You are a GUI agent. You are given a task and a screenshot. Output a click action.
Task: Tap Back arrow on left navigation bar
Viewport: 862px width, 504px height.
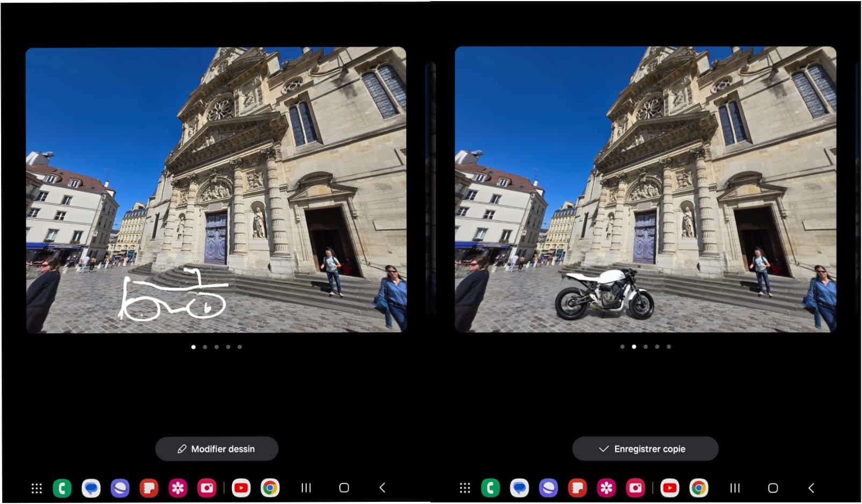click(x=382, y=488)
